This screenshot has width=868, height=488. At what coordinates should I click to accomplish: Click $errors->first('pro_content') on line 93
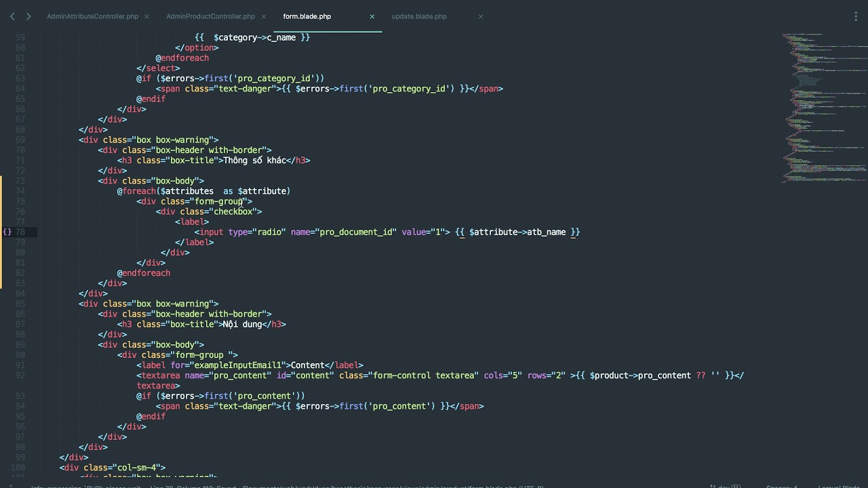pyautogui.click(x=230, y=396)
